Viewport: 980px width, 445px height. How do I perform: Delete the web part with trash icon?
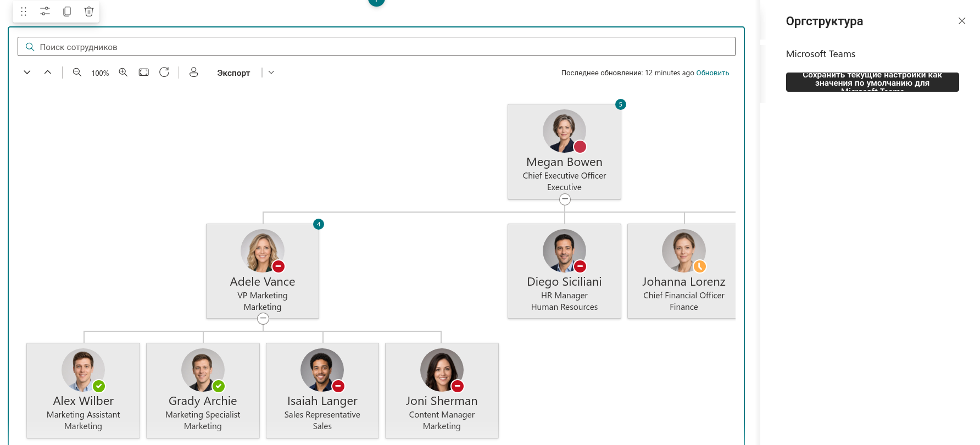click(89, 12)
